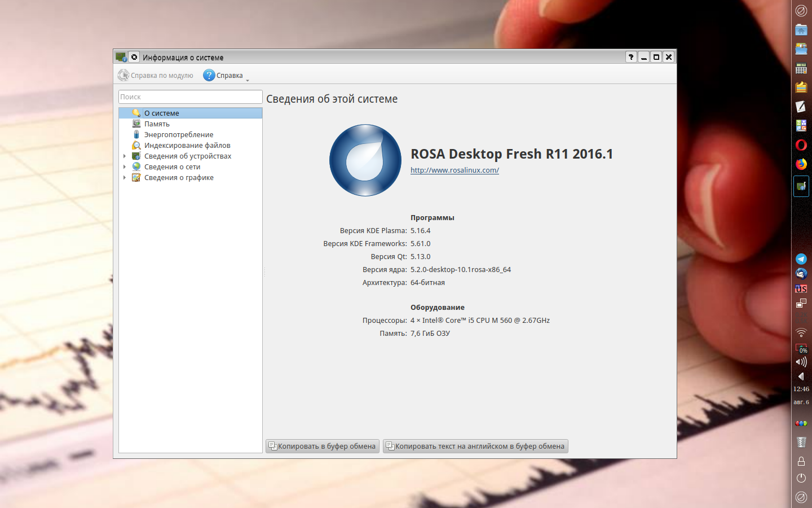Click the Qt version value 5.13.0
The width and height of the screenshot is (812, 508).
[420, 256]
